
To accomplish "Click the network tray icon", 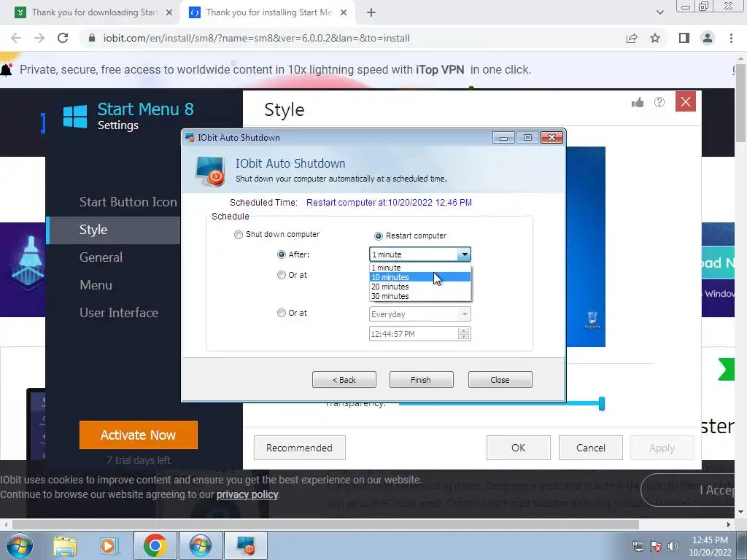I will [x=638, y=546].
